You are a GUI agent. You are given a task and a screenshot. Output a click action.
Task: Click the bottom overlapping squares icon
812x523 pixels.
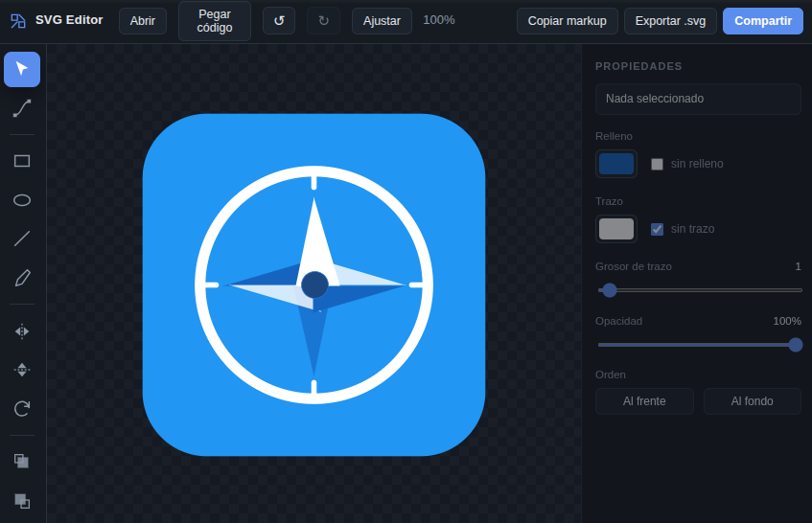pos(22,501)
